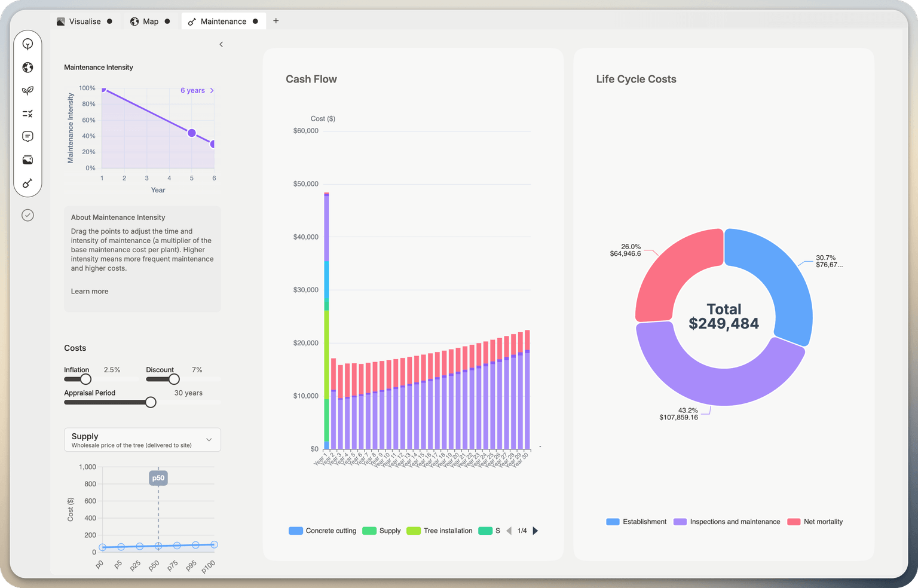Click the Learn more link
Image resolution: width=918 pixels, height=588 pixels.
(90, 292)
